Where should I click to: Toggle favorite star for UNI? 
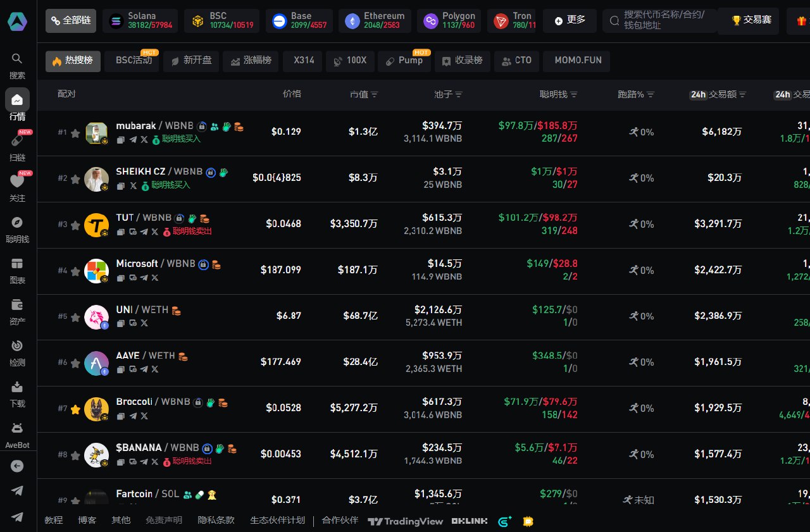pyautogui.click(x=75, y=317)
